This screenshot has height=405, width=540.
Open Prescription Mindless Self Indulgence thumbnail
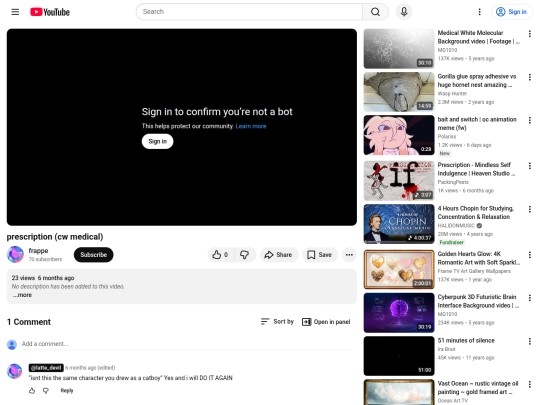coord(399,180)
